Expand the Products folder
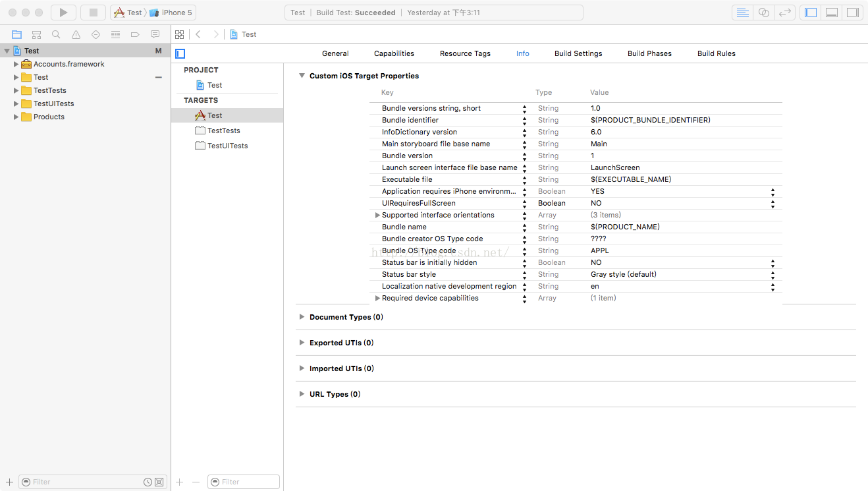Viewport: 868px width, 491px height. point(16,117)
